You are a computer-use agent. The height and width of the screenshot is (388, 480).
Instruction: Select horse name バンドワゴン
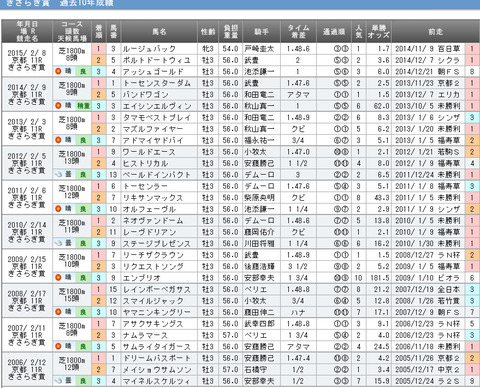146,95
